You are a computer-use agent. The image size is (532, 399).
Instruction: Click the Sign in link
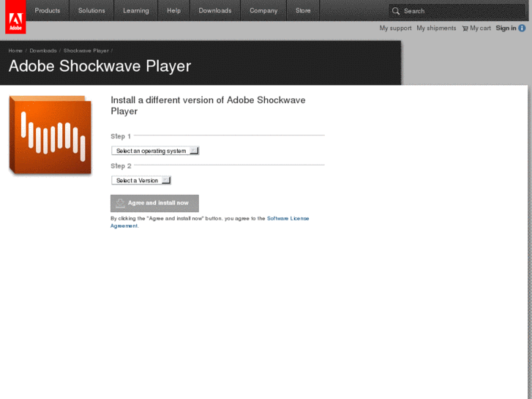506,28
